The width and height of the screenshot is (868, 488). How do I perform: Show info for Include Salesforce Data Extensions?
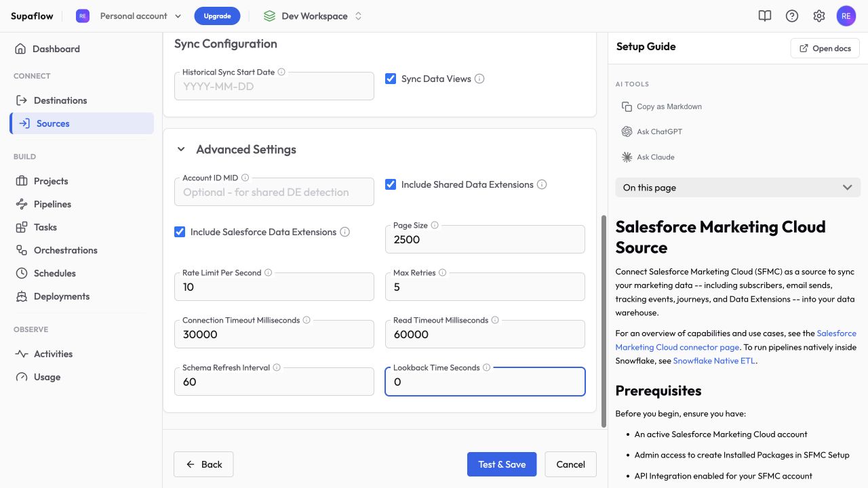(x=344, y=232)
